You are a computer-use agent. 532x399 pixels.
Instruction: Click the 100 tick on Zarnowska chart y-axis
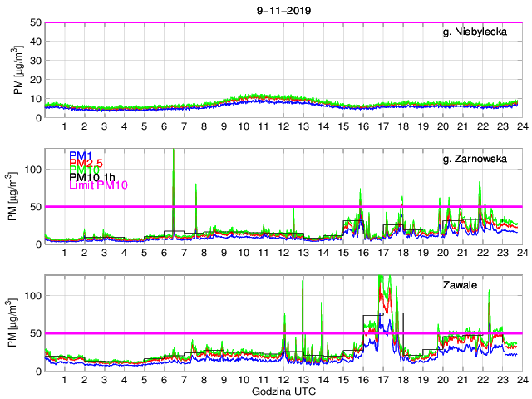(x=33, y=169)
